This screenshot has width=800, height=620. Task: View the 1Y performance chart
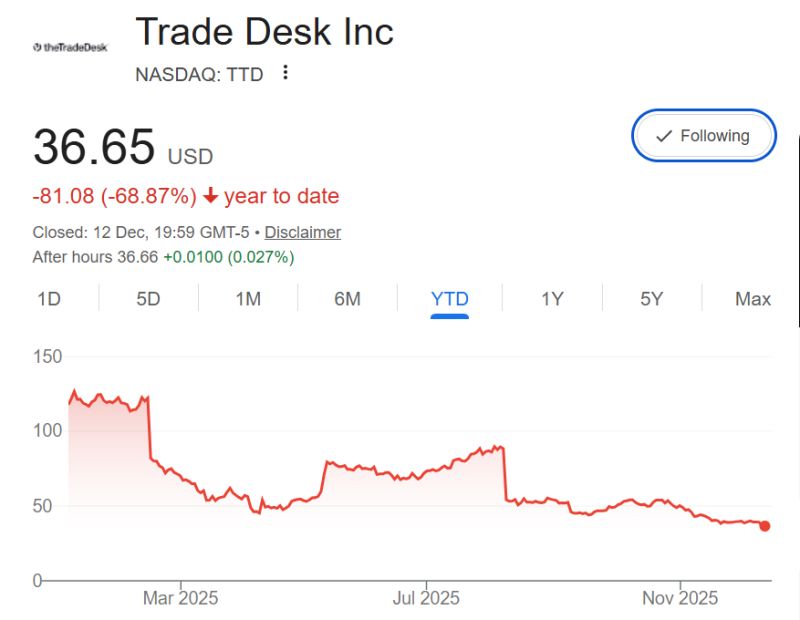pos(551,298)
